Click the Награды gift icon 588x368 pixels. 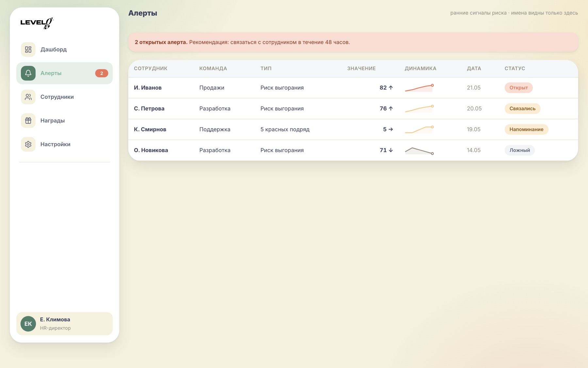[28, 120]
